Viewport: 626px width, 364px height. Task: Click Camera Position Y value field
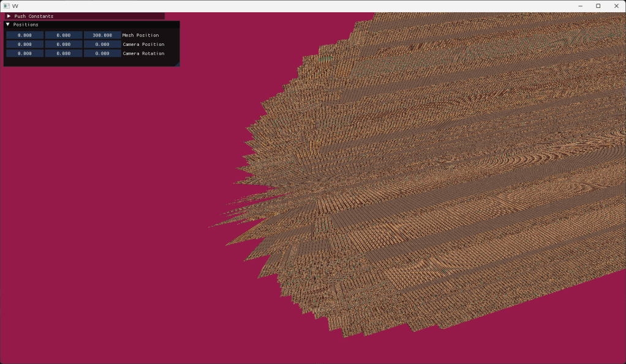point(64,45)
